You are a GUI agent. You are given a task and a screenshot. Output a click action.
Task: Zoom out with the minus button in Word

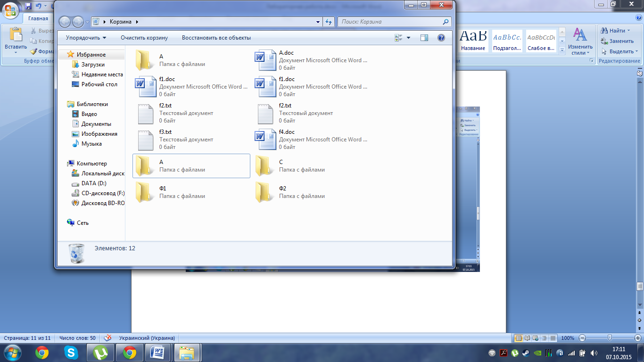pos(582,338)
